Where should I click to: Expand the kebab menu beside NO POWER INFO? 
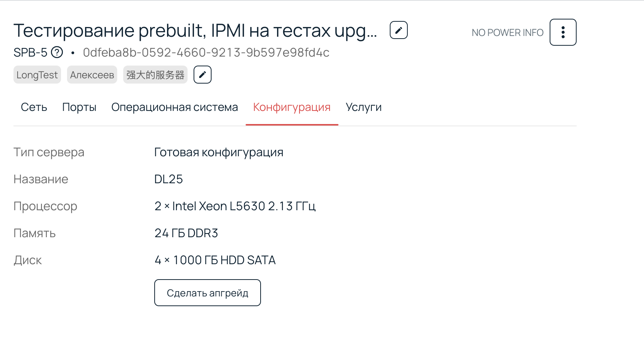click(x=562, y=32)
